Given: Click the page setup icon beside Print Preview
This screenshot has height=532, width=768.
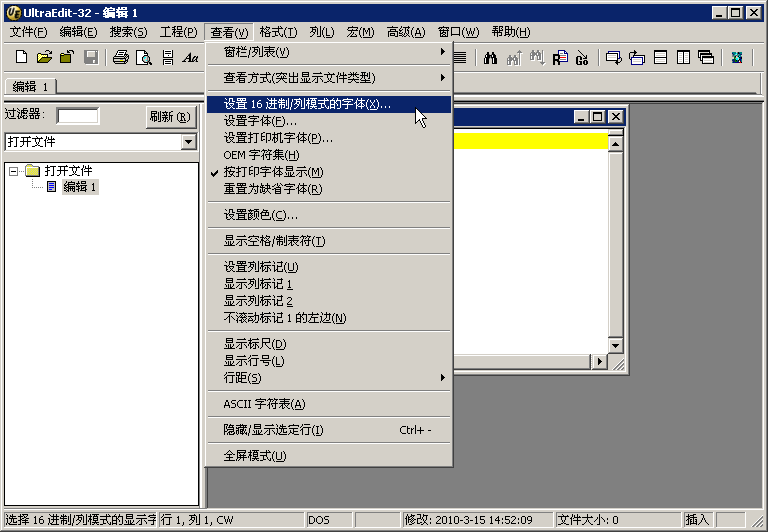Looking at the screenshot, I should click(x=168, y=57).
